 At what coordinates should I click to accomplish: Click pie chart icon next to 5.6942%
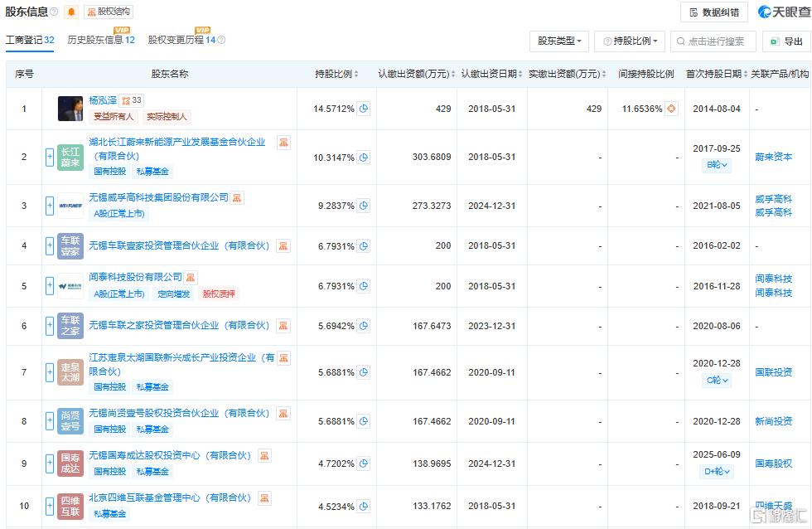pos(364,326)
